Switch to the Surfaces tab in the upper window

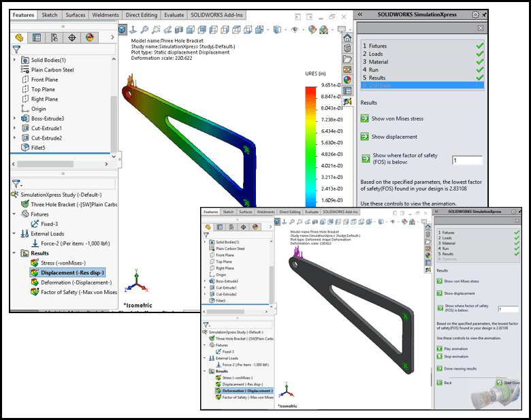tap(75, 15)
